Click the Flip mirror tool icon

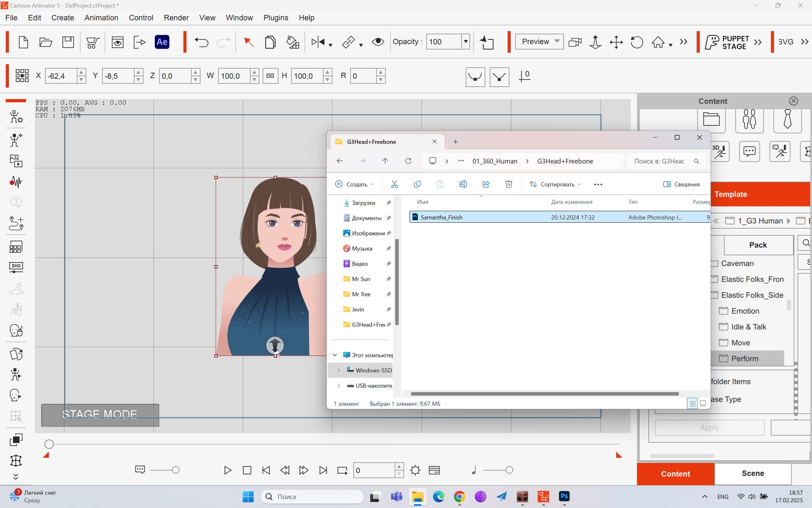pos(318,42)
